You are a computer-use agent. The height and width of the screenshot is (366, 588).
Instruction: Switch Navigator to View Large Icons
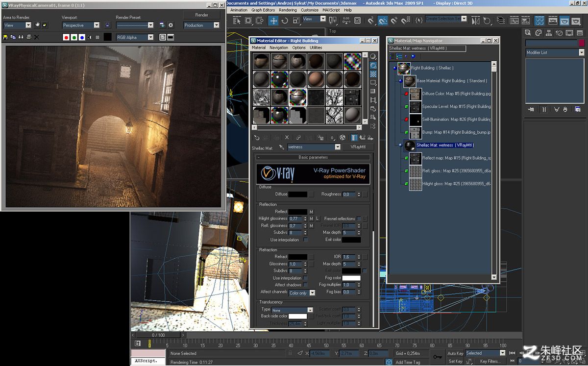[413, 56]
